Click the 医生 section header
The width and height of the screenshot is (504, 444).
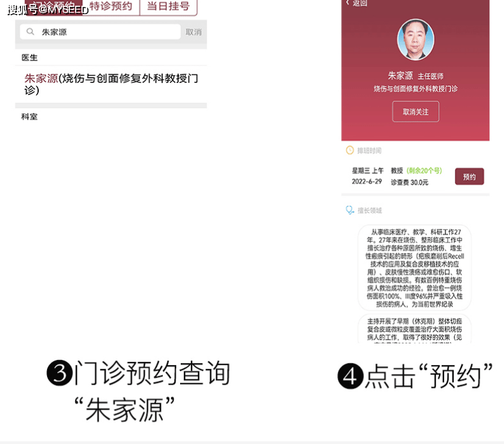(x=29, y=57)
